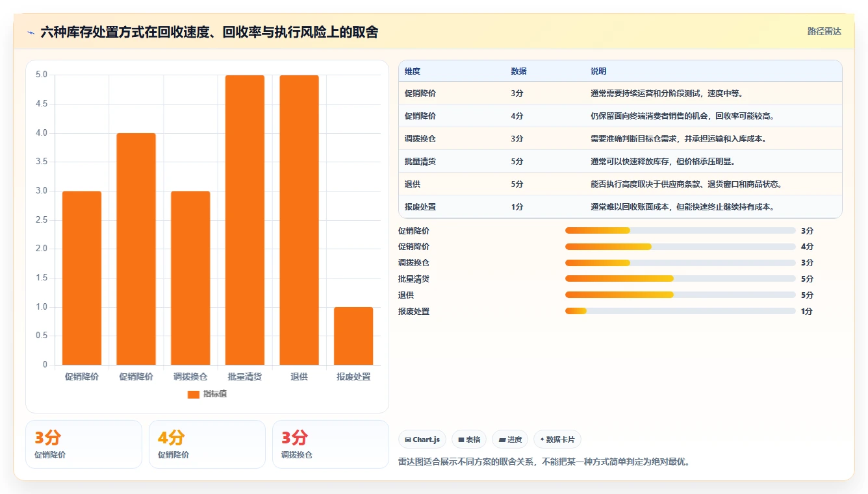
Task: Open the 4分 促销降价 data card
Action: (207, 444)
